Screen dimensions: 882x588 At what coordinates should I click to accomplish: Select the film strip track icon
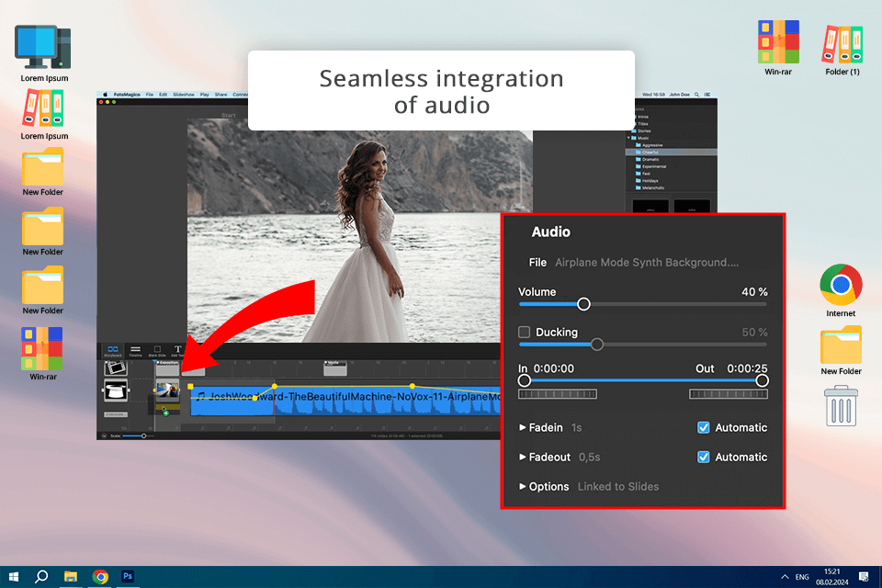(115, 367)
